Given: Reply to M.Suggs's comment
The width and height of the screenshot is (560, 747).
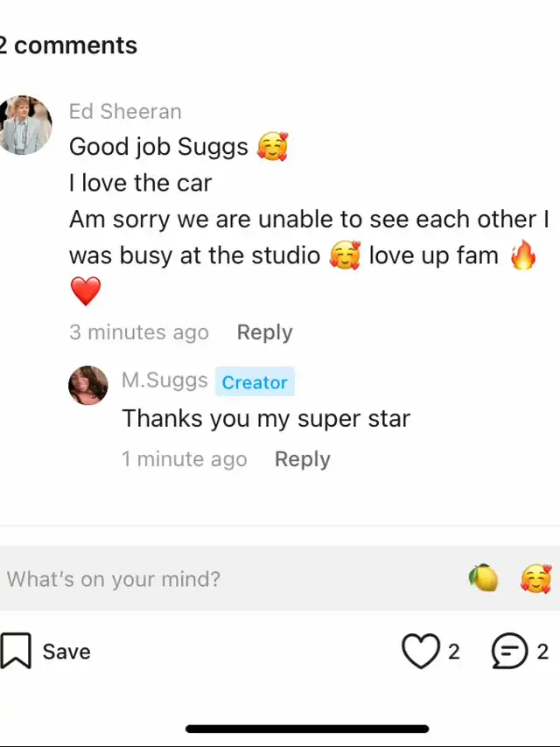Looking at the screenshot, I should 302,459.
